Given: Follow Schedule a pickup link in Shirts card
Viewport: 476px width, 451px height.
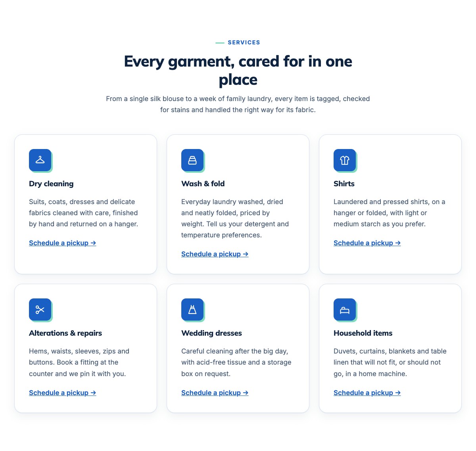Looking at the screenshot, I should pyautogui.click(x=367, y=243).
